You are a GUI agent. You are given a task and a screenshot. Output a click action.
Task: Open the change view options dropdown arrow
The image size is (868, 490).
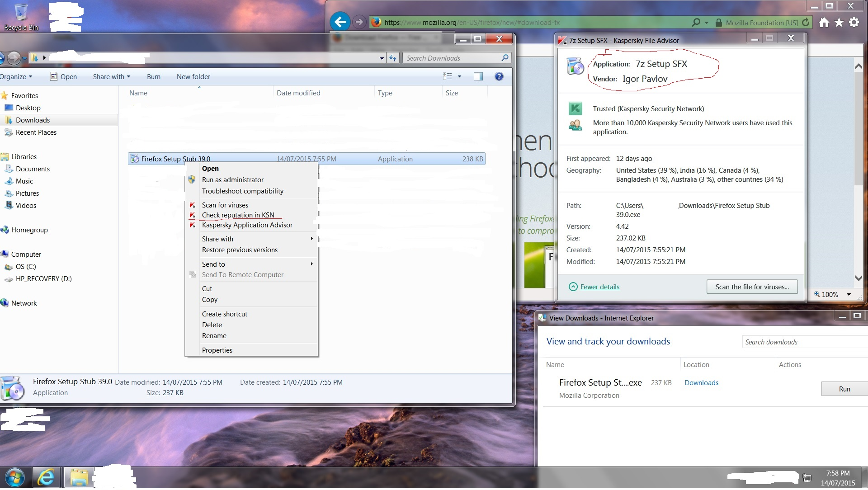coord(459,76)
